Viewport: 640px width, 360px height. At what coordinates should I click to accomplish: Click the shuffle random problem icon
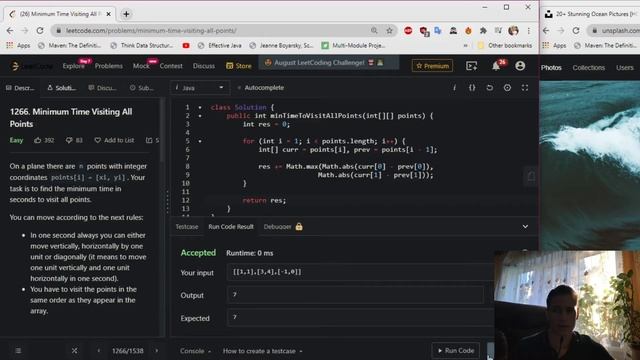(x=74, y=351)
